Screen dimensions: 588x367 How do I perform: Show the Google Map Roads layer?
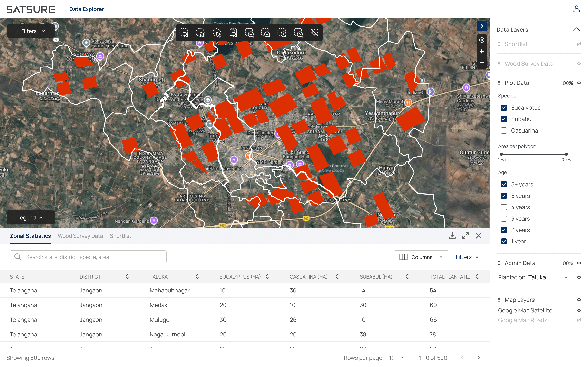(x=579, y=320)
